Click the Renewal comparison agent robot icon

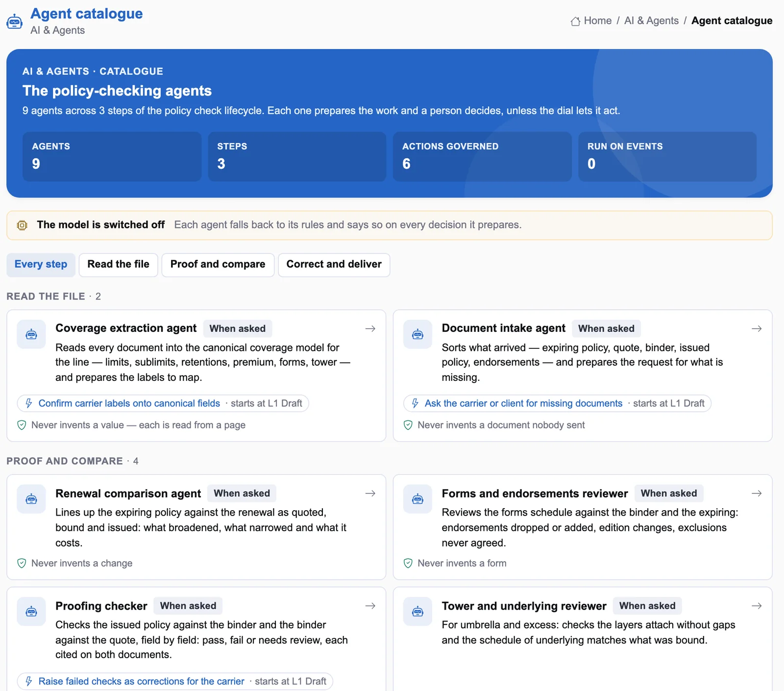click(x=31, y=499)
